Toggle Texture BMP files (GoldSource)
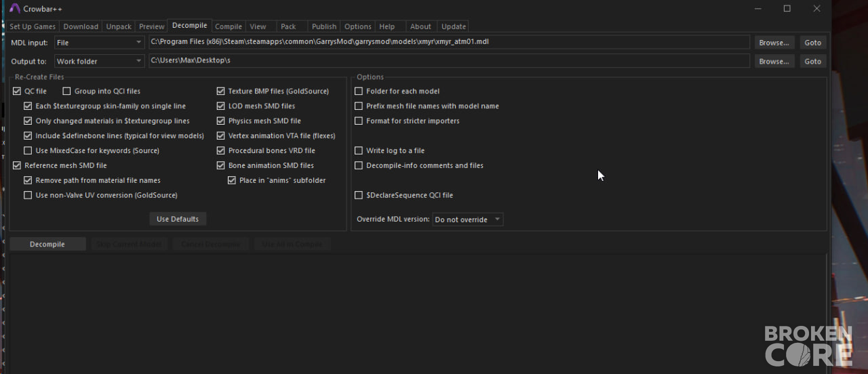The image size is (868, 374). pos(221,91)
